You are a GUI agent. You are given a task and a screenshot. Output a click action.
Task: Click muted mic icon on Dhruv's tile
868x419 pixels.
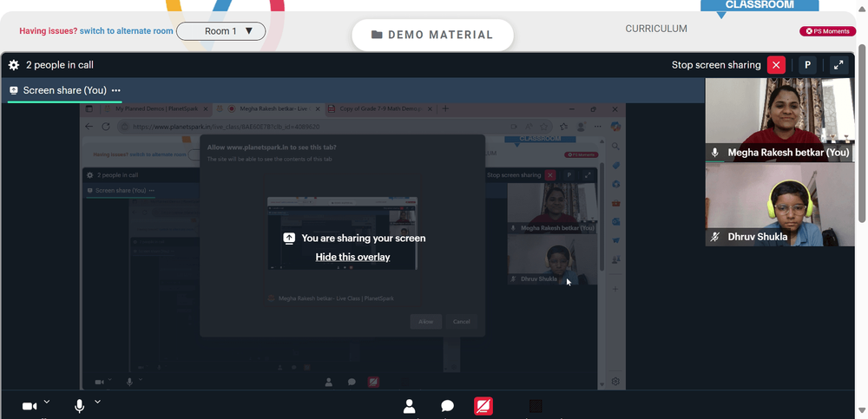[x=714, y=237]
